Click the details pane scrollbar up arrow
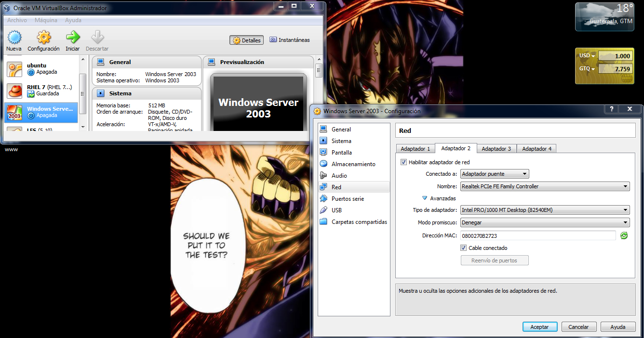Viewport: 644px width, 338px height. 319,59
